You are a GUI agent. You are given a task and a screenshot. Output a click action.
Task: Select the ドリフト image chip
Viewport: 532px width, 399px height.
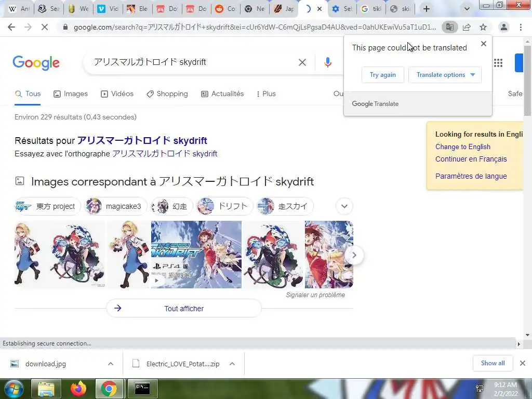[x=225, y=206]
